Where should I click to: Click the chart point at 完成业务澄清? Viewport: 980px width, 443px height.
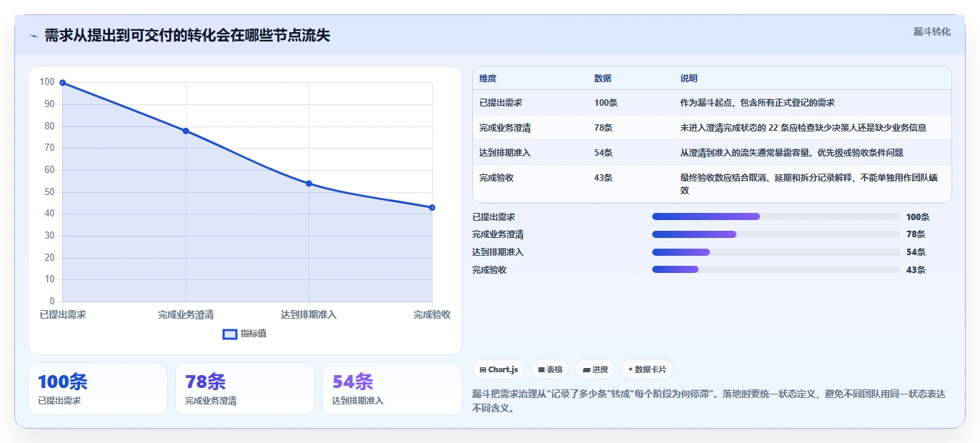pyautogui.click(x=186, y=131)
